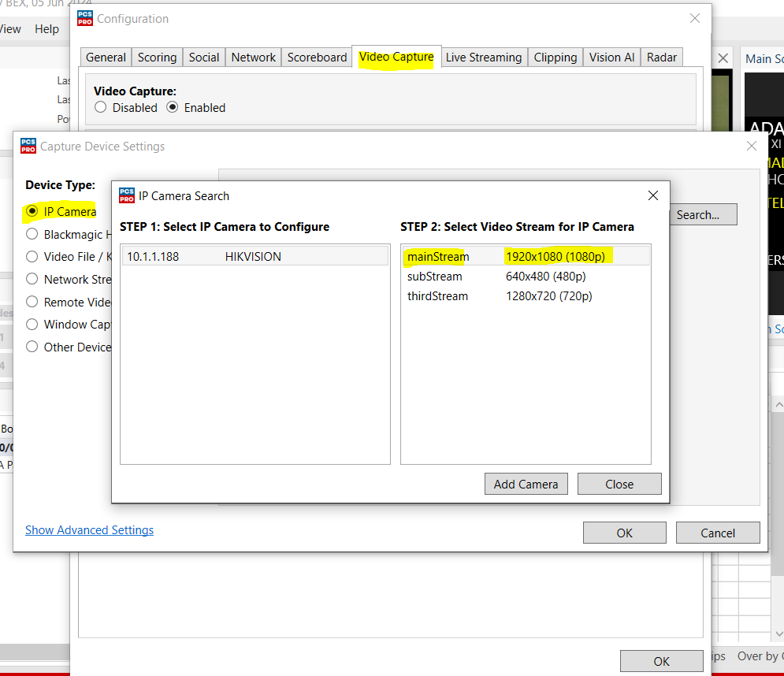Viewport: 784px width, 676px height.
Task: Click PCS Pro icon in Capture Device Settings title
Action: pyautogui.click(x=28, y=146)
